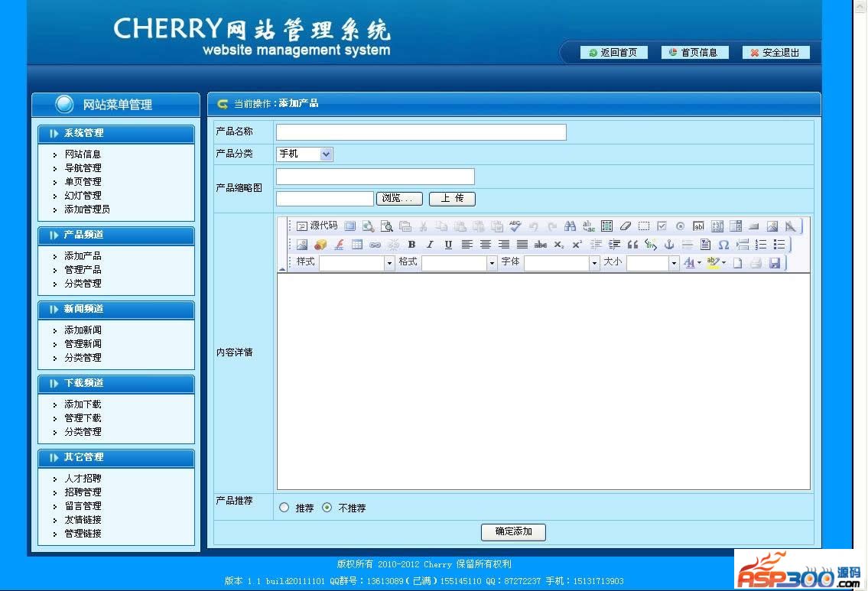This screenshot has width=868, height=591.
Task: Apply superscript formatting
Action: point(577,244)
